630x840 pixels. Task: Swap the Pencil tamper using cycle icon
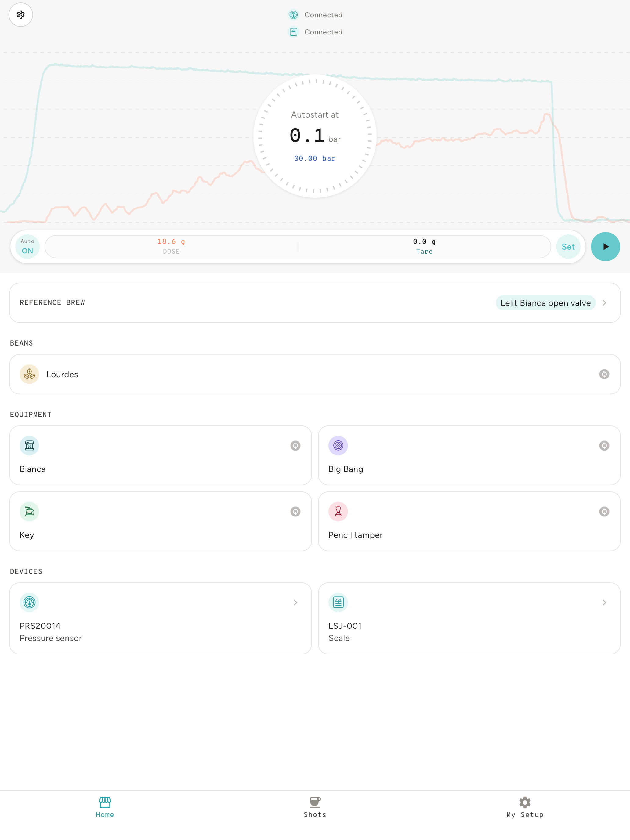[604, 512]
